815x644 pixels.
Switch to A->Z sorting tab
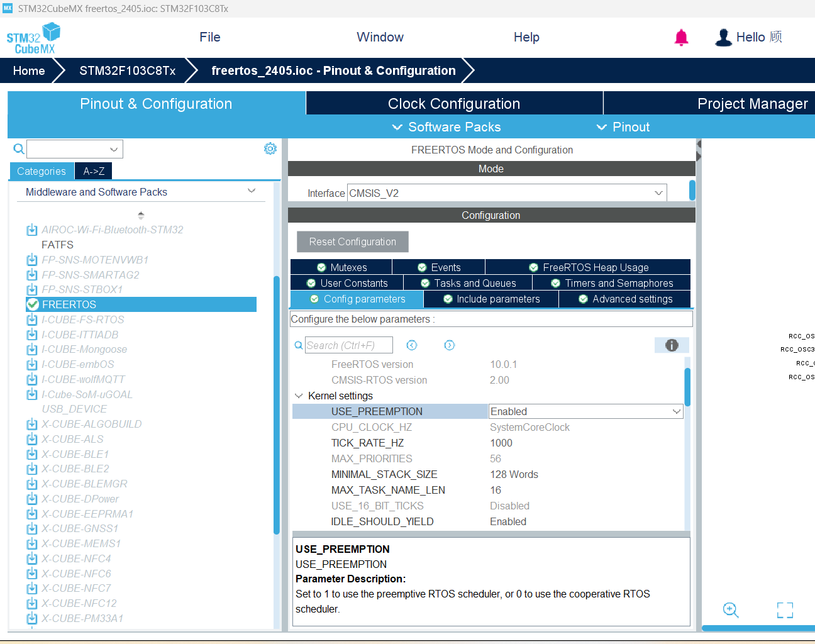pos(94,171)
